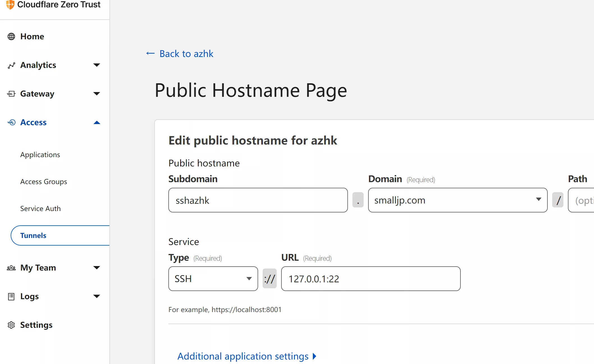Click the Cloudflare Zero Trust shield logo
Screen dimensions: 594x364
click(x=10, y=4)
